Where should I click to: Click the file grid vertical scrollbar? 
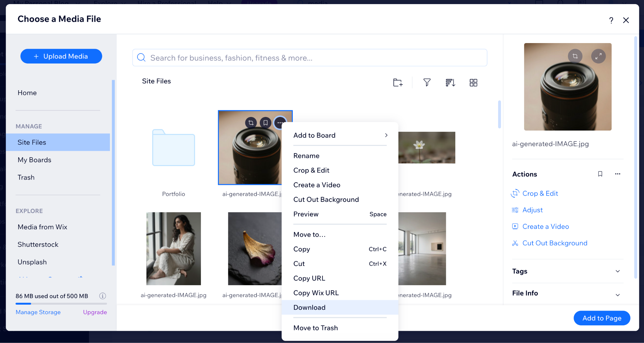pyautogui.click(x=499, y=114)
